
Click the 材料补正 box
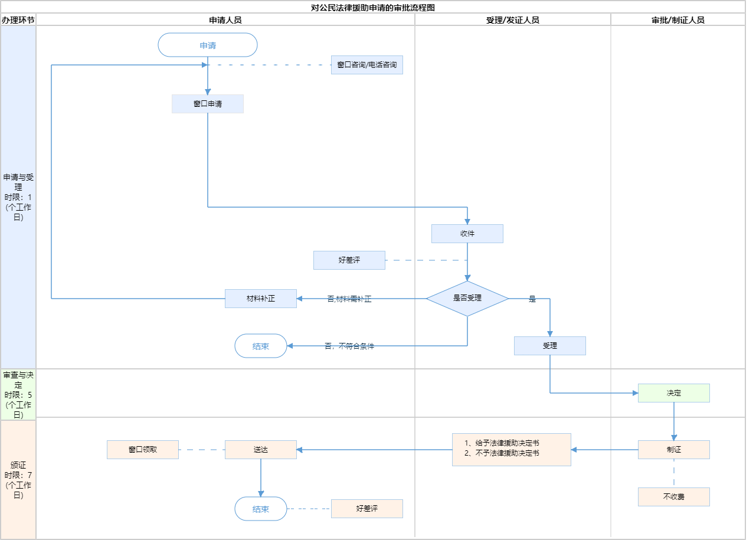[x=260, y=299]
